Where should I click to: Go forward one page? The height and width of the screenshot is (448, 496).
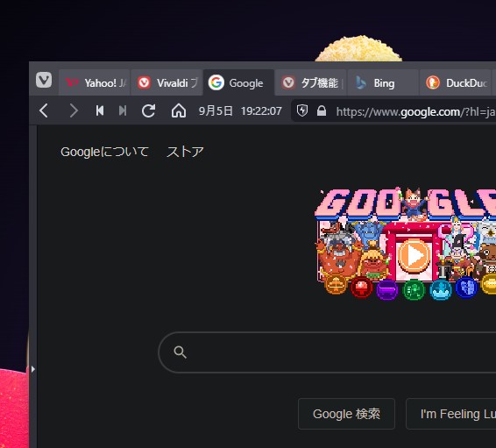(x=74, y=110)
